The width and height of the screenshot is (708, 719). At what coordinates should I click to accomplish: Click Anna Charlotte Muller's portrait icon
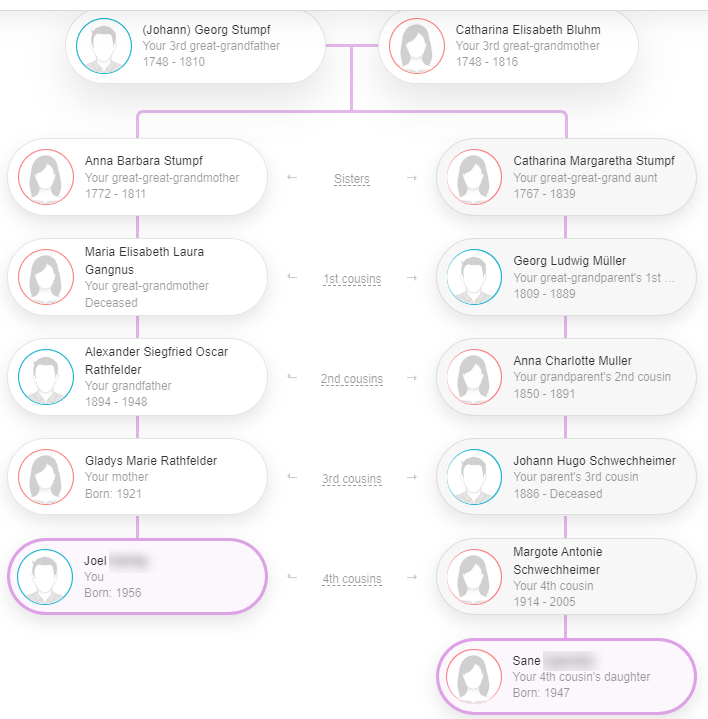(475, 377)
